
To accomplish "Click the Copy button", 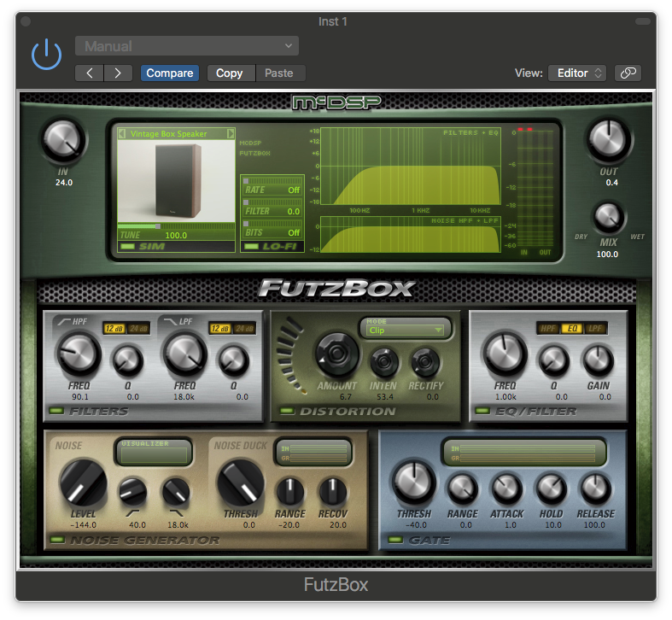I will (x=230, y=73).
